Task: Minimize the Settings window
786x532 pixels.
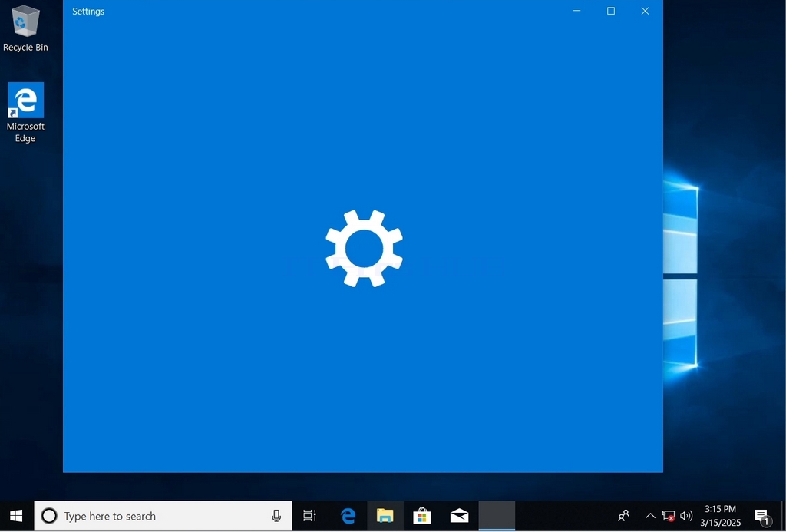Action: coord(577,11)
